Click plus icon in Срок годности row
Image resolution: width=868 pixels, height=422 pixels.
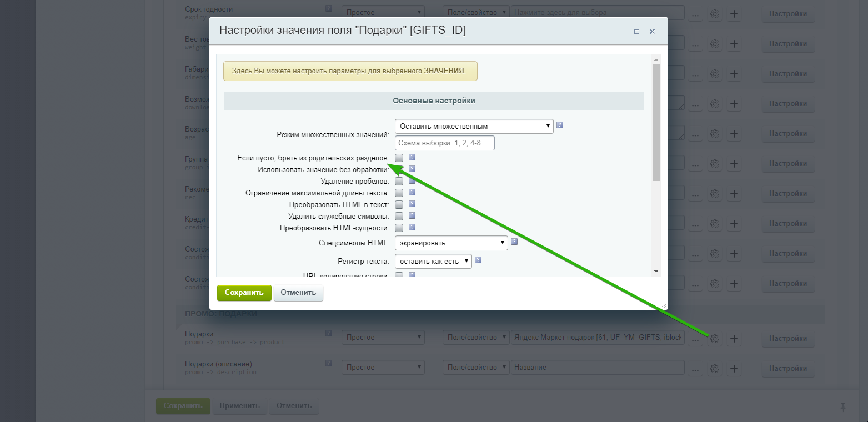point(734,14)
